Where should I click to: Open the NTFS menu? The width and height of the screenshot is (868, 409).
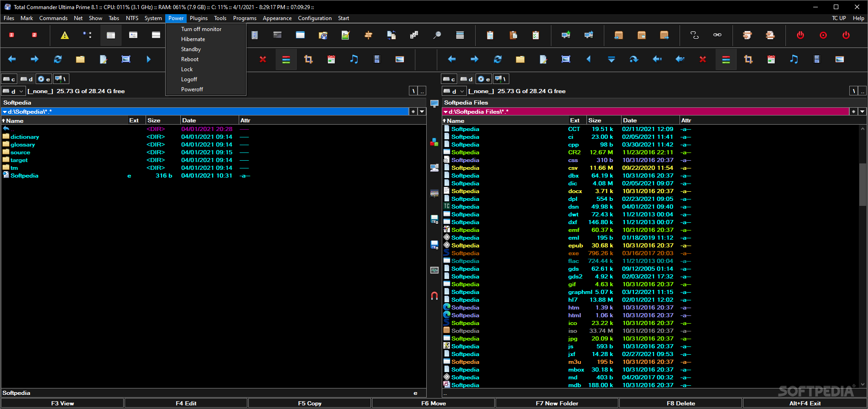point(132,18)
